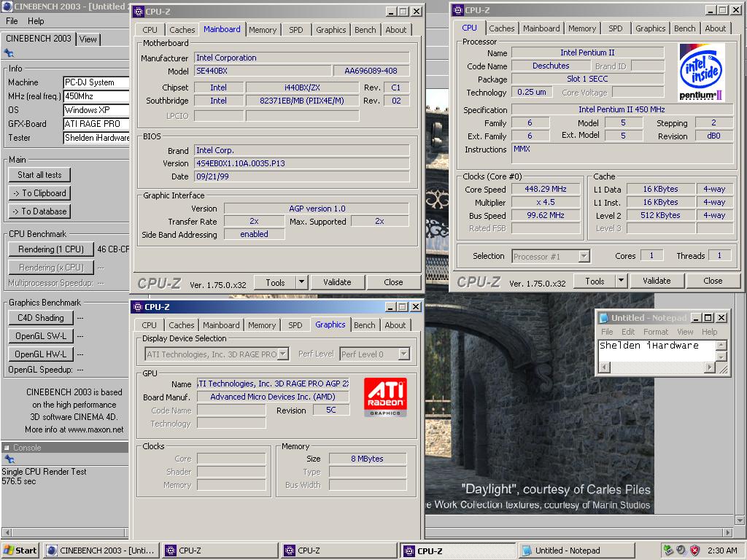Select the Untitled - Notepad taskbar button
Image resolution: width=747 pixels, height=560 pixels.
(576, 551)
